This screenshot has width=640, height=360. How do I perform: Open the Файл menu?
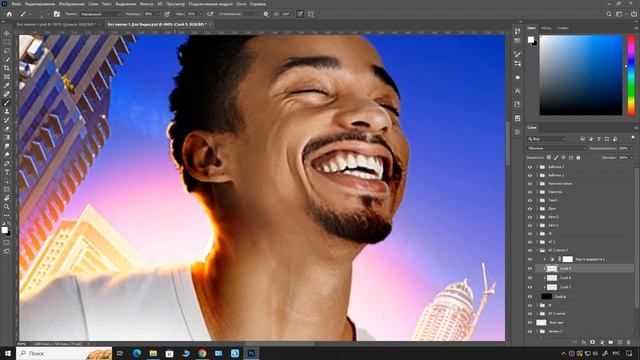click(16, 4)
